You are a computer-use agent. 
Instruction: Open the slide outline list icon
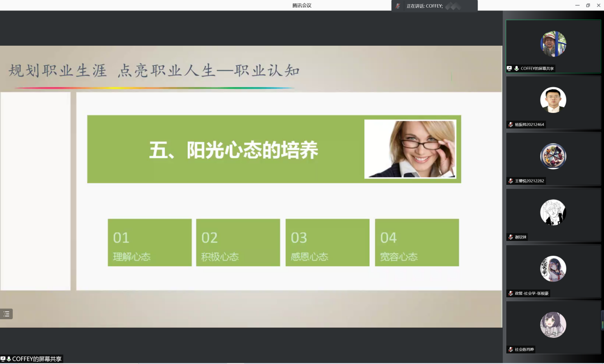coord(6,314)
